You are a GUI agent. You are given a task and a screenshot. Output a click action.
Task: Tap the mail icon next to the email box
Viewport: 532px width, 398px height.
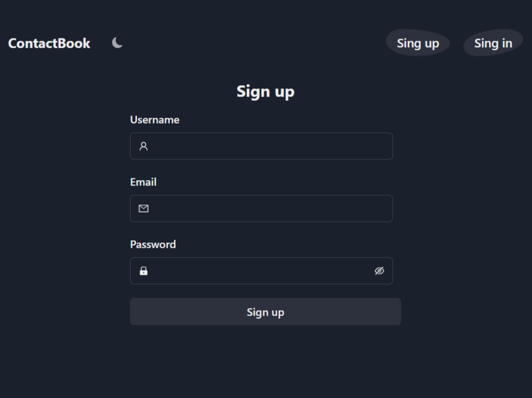(x=143, y=208)
